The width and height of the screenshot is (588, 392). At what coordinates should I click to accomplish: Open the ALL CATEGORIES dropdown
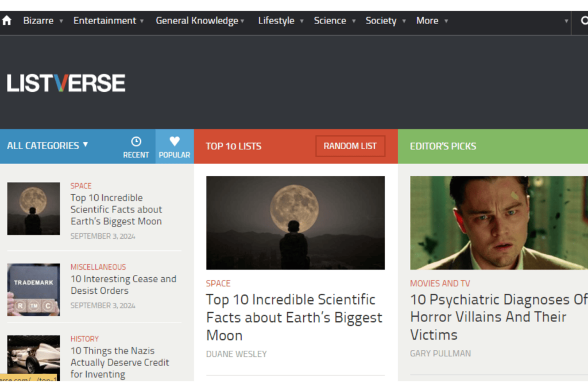pos(46,146)
